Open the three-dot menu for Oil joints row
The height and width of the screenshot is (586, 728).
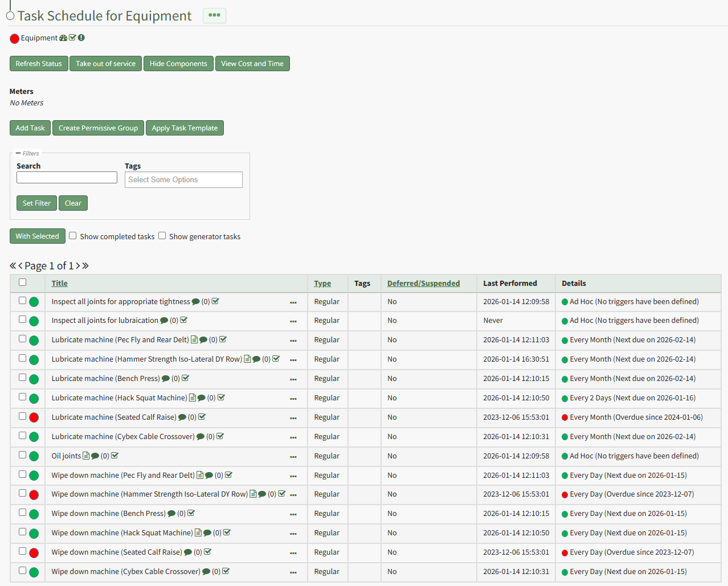tap(293, 457)
